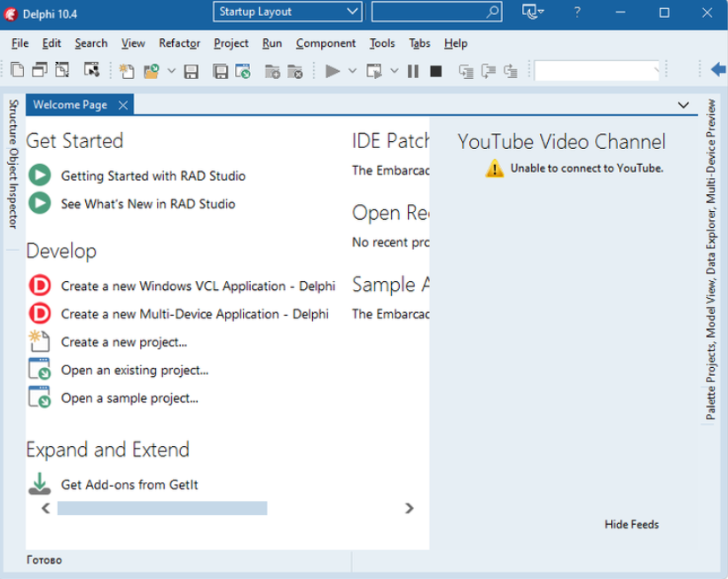728x579 pixels.
Task: Click the blue Back navigation arrow
Action: (x=718, y=70)
